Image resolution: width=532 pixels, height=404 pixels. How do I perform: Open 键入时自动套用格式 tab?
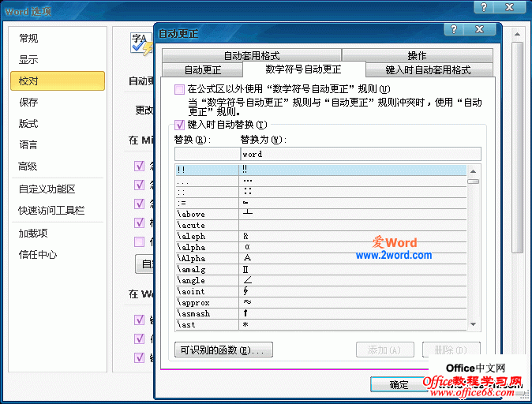[429, 70]
